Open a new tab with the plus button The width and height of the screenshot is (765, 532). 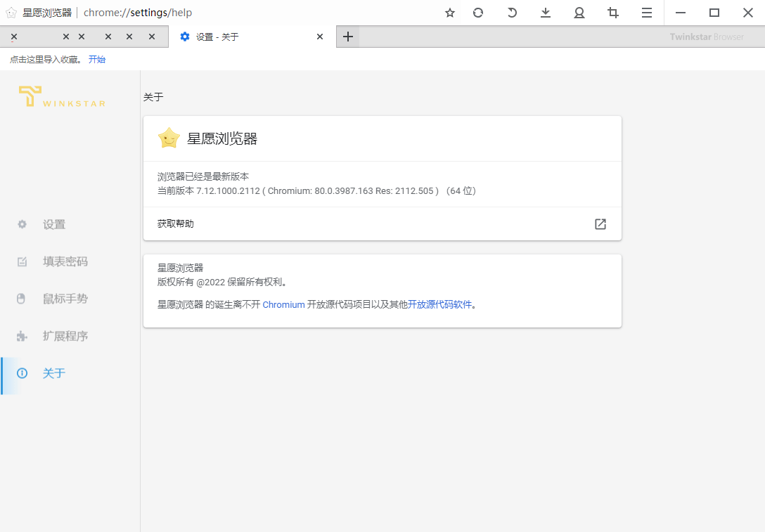(348, 37)
